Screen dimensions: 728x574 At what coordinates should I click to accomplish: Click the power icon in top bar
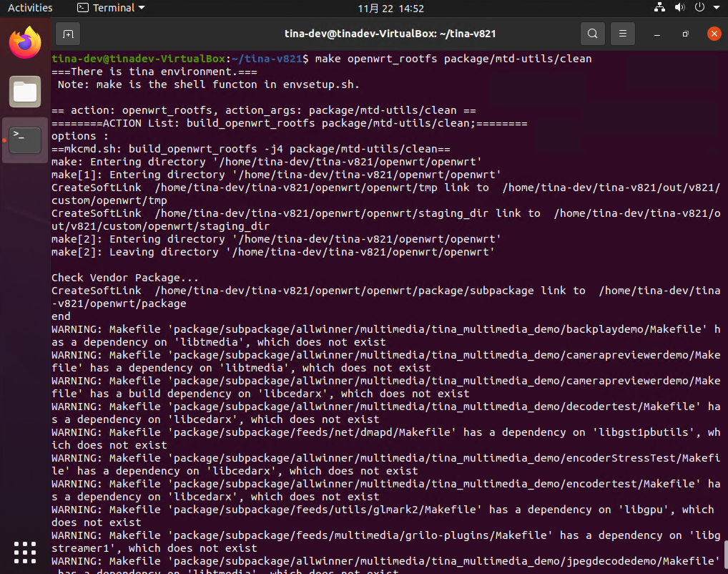click(699, 8)
